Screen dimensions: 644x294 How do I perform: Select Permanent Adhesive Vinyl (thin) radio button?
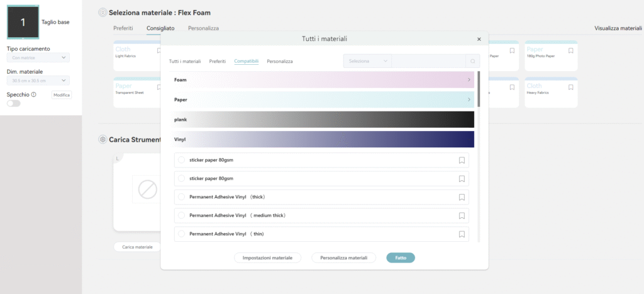point(181,234)
